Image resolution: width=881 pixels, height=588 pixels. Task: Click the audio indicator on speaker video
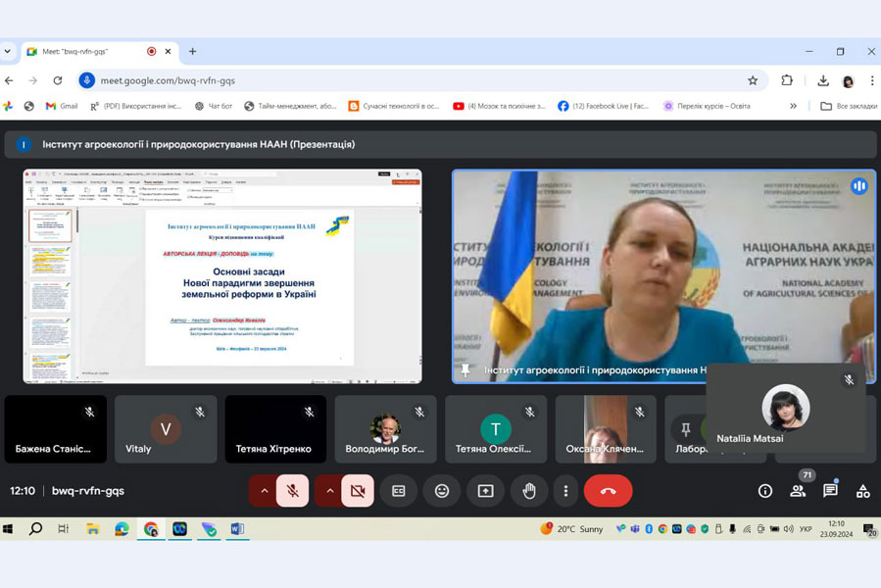859,186
